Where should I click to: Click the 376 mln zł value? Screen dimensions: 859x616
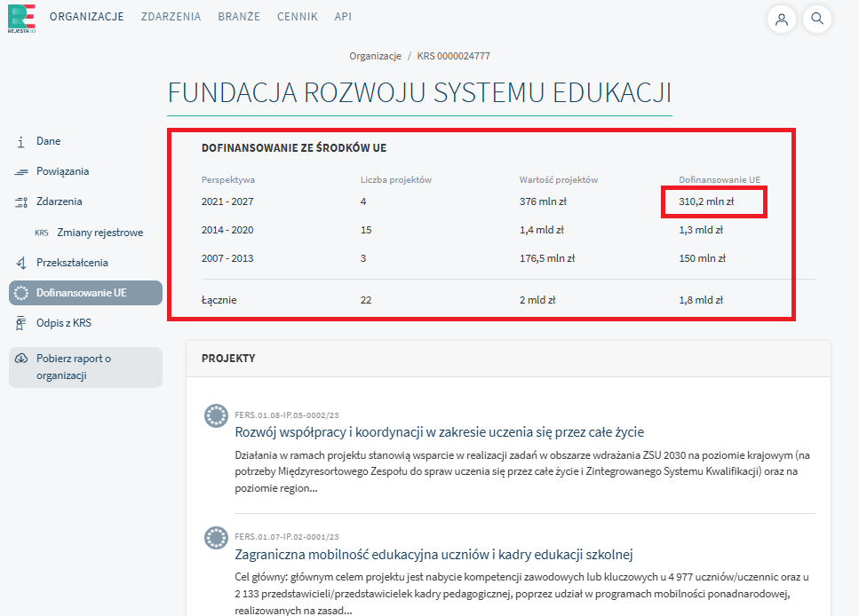pos(544,201)
